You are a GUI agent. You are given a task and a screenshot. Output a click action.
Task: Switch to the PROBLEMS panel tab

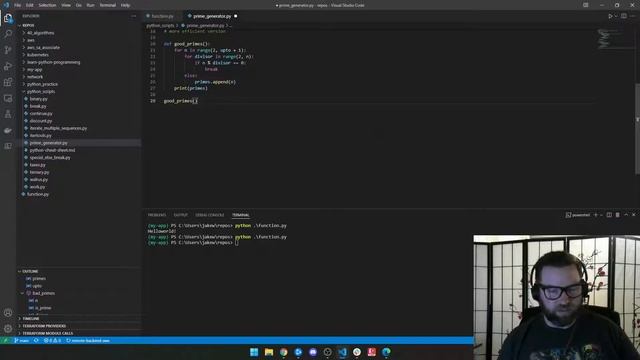coord(157,215)
